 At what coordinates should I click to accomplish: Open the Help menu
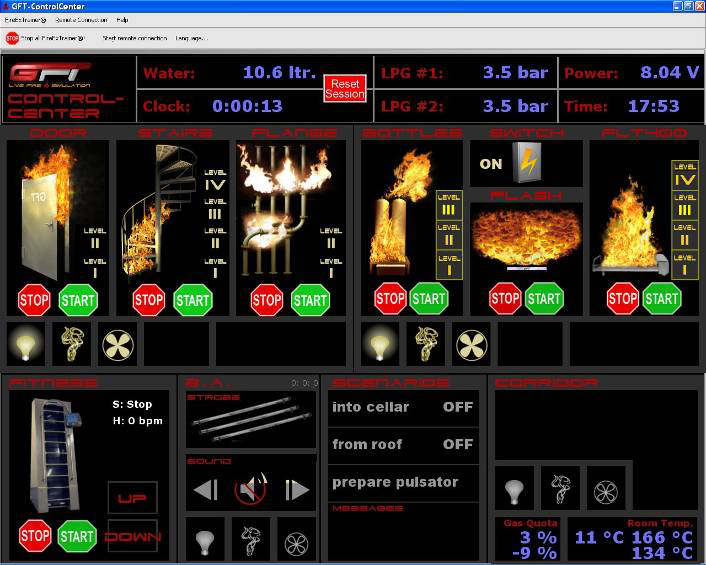[x=122, y=20]
